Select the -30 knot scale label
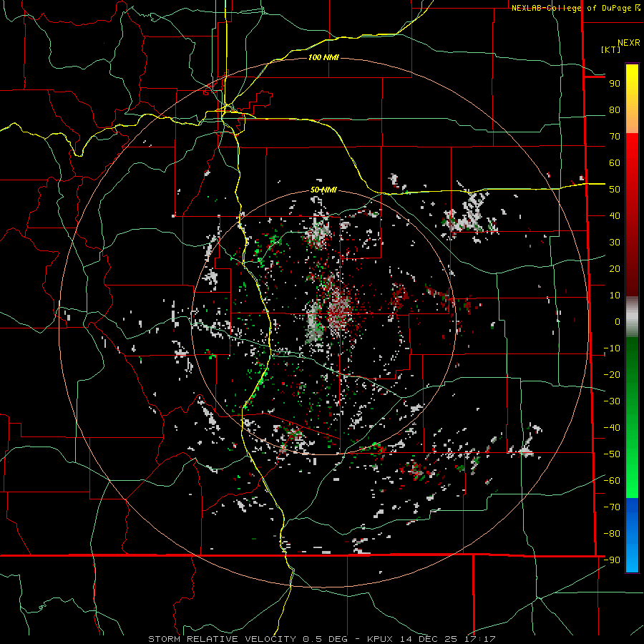 pos(612,401)
